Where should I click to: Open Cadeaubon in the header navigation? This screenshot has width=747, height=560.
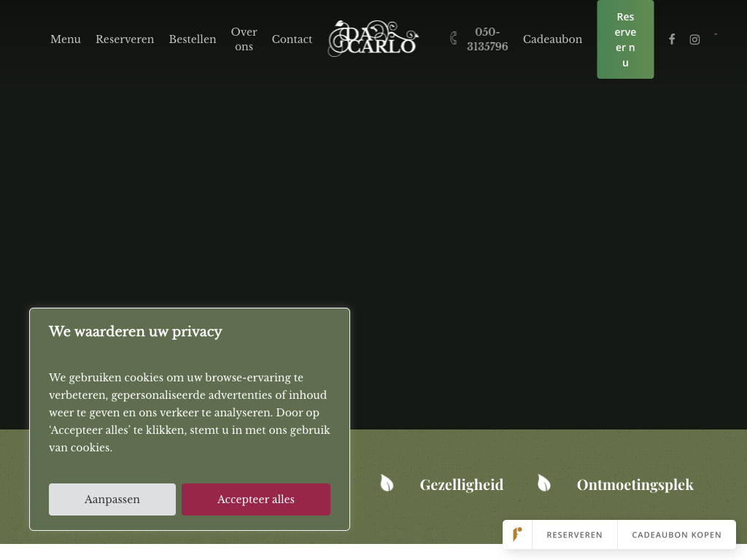point(552,39)
